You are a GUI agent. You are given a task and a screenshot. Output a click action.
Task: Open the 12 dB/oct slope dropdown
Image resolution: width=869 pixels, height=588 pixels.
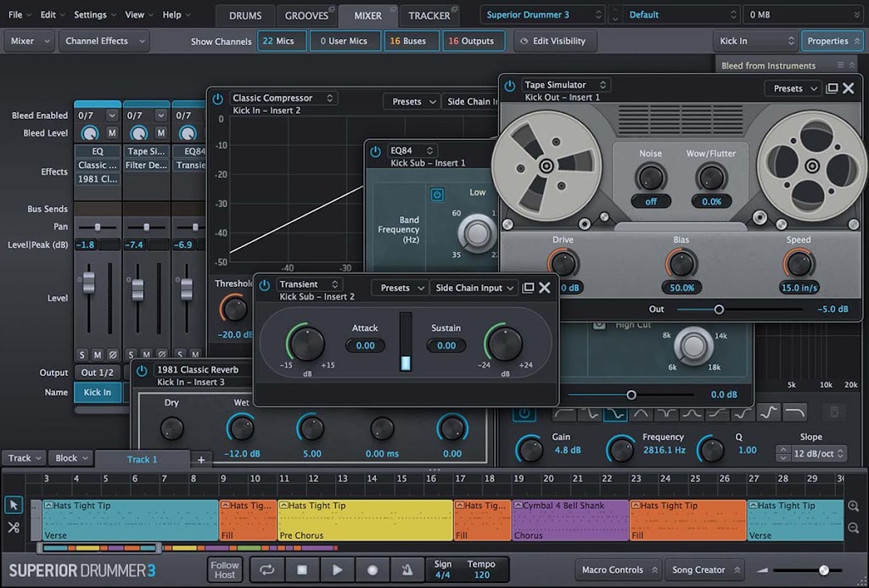819,453
